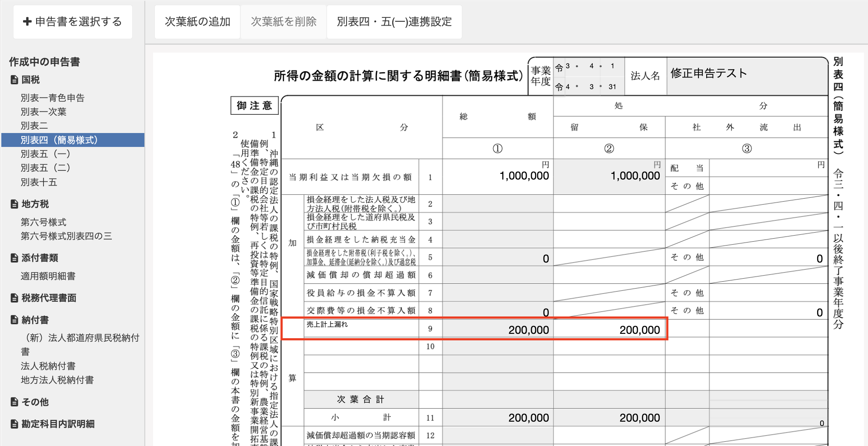
Task: Open 適用額明細書 in sidebar
Action: 48,276
